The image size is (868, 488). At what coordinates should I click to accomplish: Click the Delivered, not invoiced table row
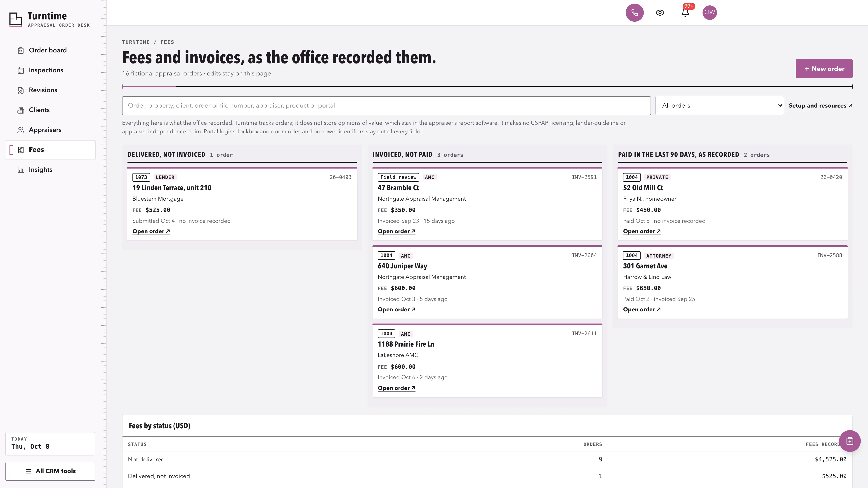coord(487,476)
